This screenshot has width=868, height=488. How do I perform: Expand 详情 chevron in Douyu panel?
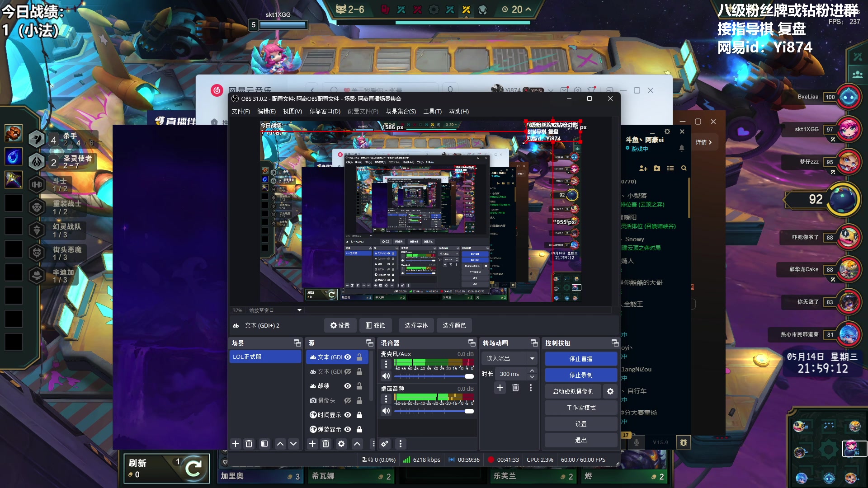pos(710,142)
